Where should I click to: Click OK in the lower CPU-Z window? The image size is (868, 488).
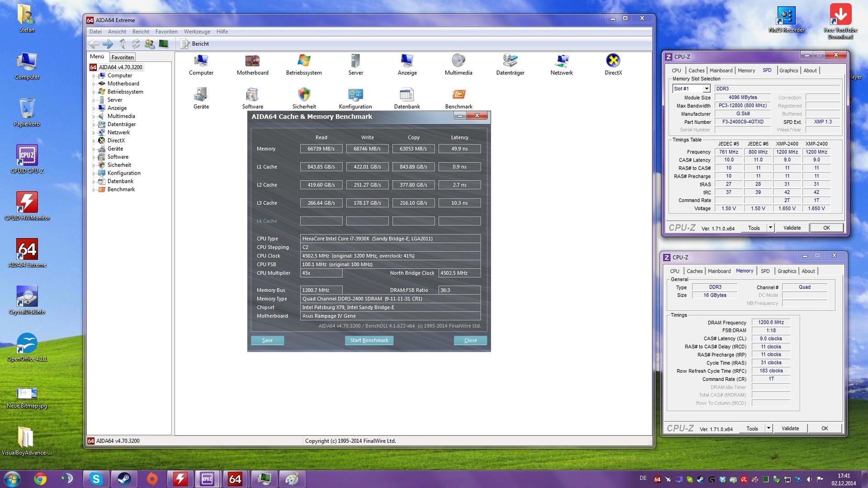pyautogui.click(x=825, y=428)
